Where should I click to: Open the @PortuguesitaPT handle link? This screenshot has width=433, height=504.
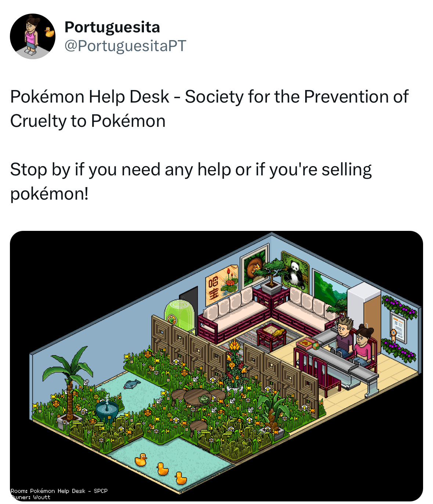(126, 46)
